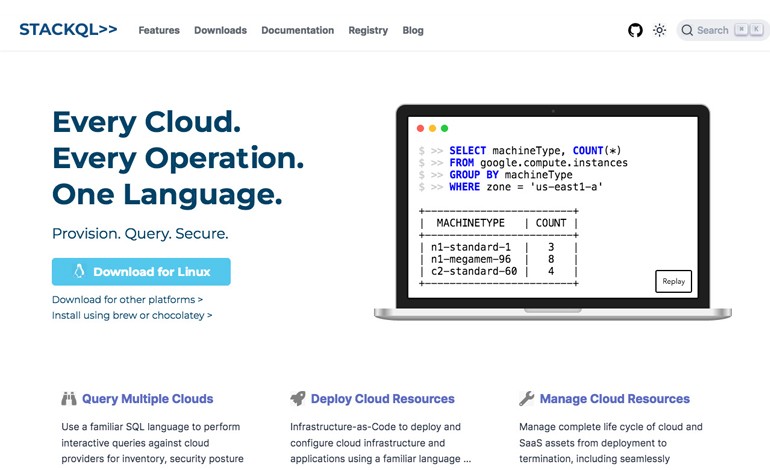The image size is (770, 470).
Task: Click the binoculars icon
Action: 69,398
